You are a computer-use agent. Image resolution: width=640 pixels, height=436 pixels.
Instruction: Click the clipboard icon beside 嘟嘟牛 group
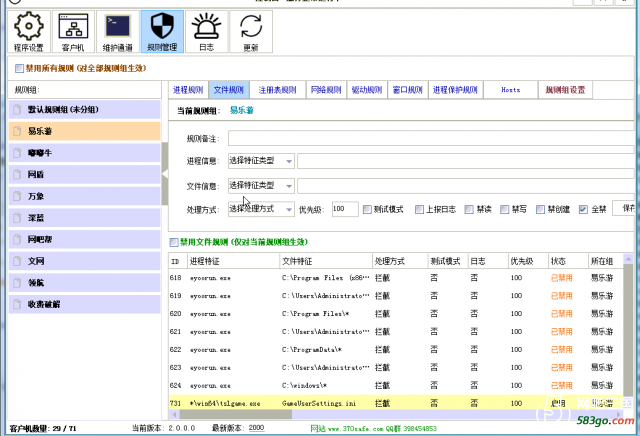[17, 153]
